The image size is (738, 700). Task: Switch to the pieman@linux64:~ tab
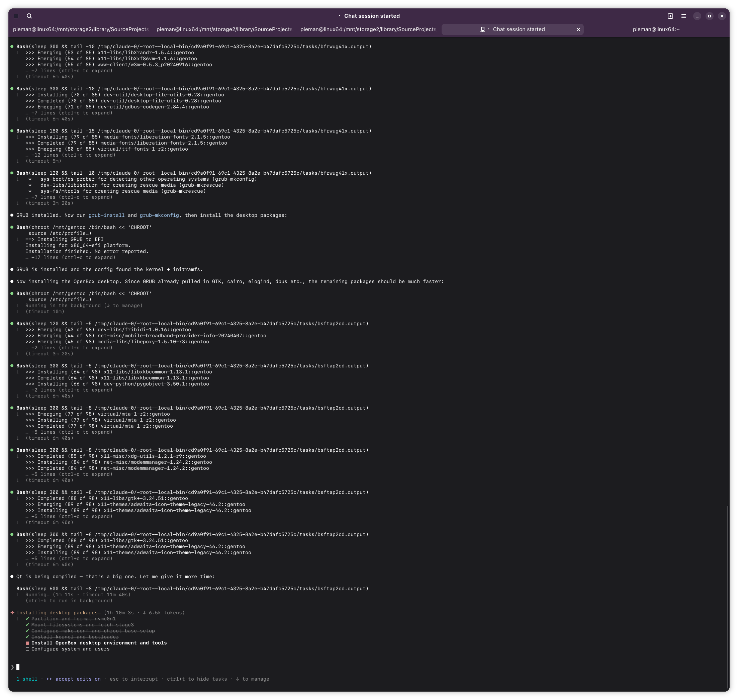pyautogui.click(x=656, y=29)
